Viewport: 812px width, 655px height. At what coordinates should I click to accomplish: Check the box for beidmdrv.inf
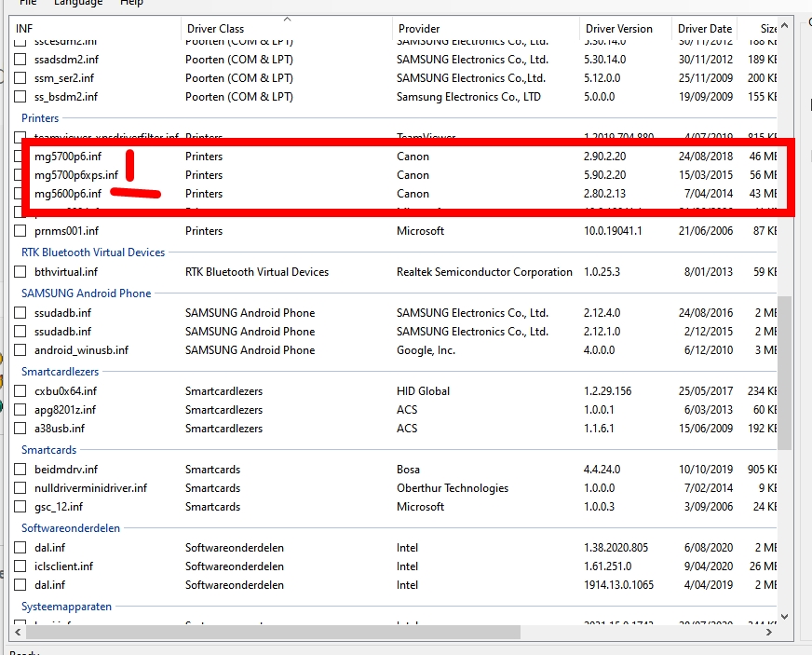point(20,470)
